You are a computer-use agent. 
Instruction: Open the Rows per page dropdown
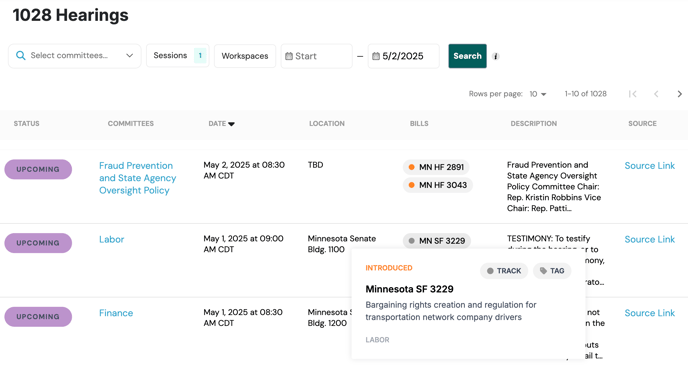[x=538, y=94]
